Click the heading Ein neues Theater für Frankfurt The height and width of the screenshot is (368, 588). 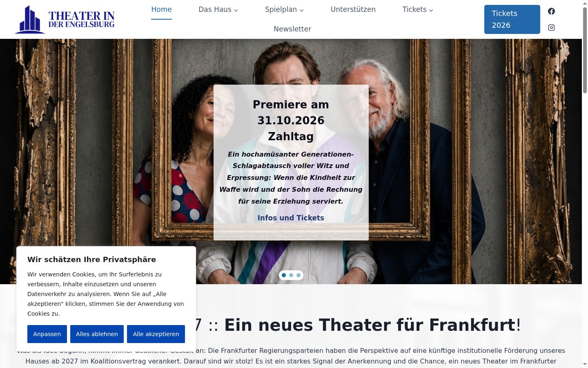click(x=370, y=325)
